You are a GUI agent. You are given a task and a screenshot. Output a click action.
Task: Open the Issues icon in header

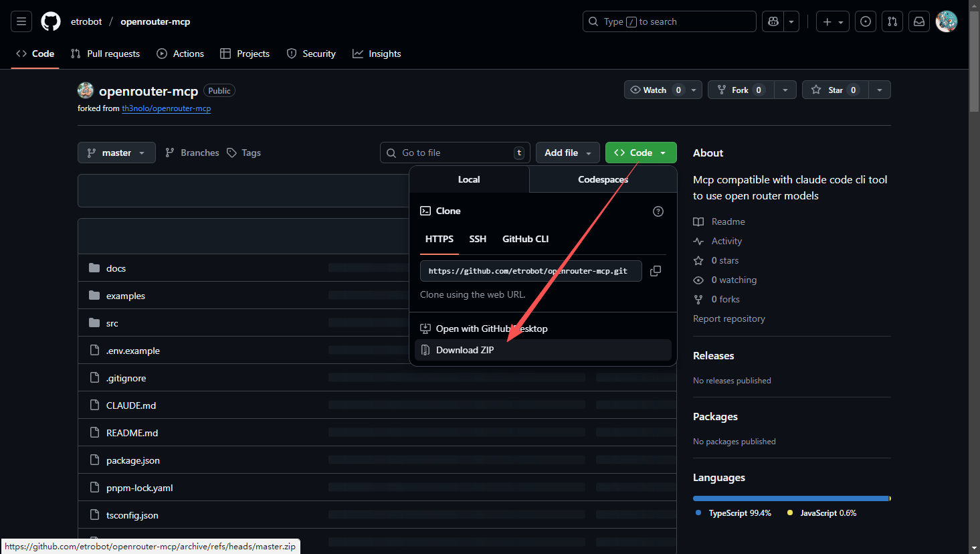[x=866, y=21]
